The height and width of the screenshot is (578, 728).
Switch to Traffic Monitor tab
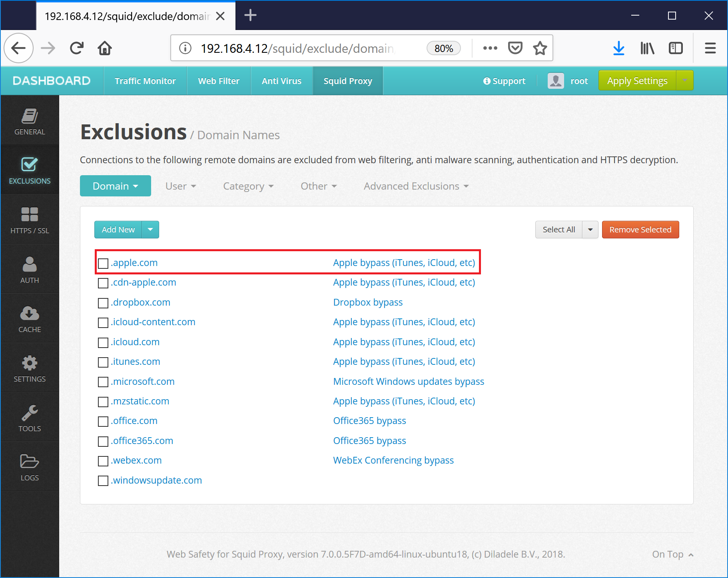click(145, 81)
